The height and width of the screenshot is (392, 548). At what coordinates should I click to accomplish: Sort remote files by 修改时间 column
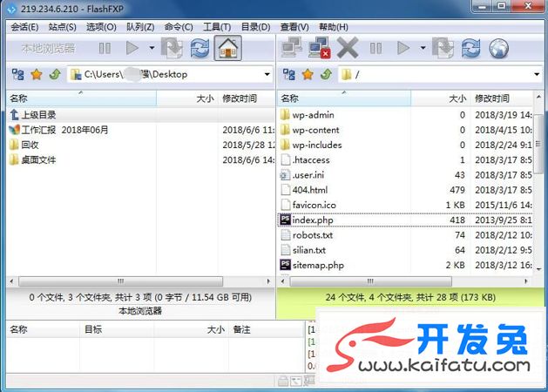502,98
